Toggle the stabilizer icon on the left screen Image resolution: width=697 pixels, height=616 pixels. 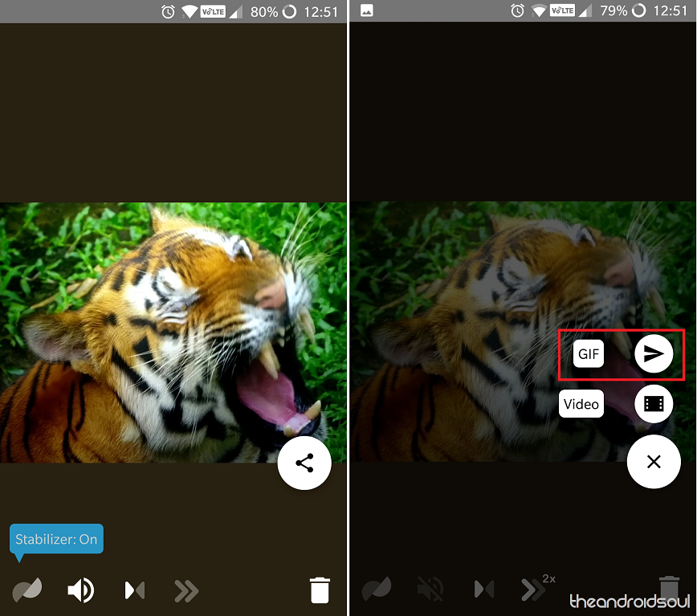point(26,590)
